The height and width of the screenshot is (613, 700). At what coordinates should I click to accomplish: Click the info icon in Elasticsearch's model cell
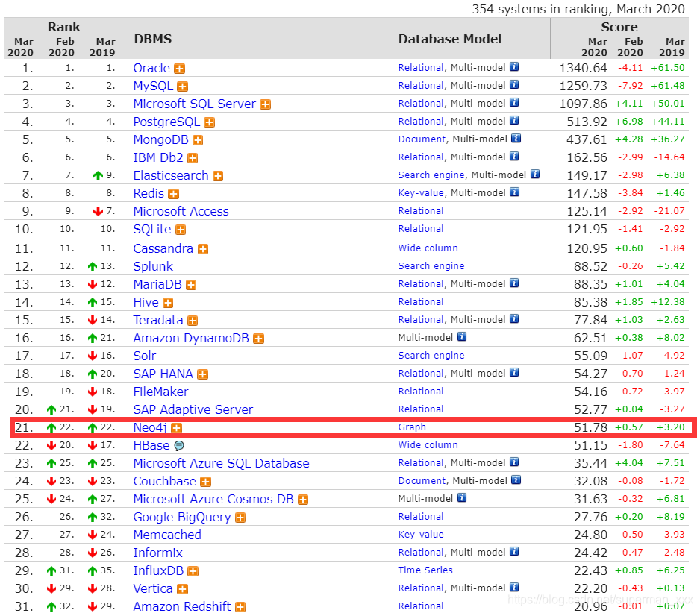click(x=535, y=174)
